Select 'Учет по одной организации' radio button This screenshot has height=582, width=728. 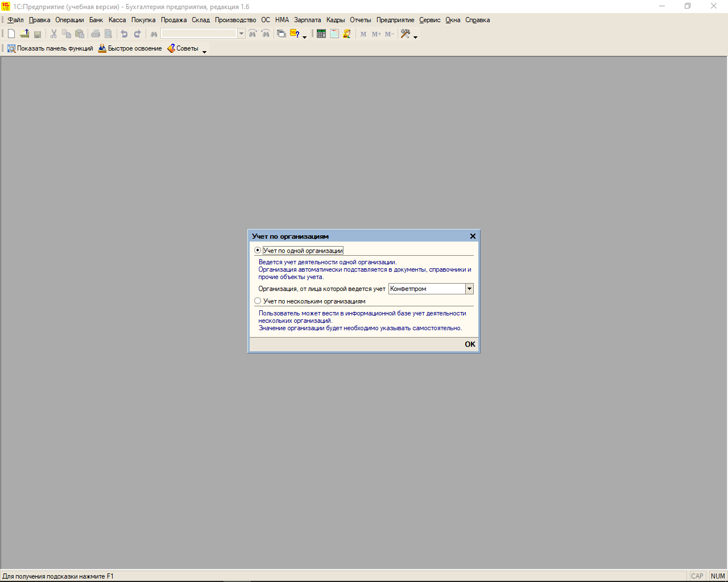[x=258, y=251]
